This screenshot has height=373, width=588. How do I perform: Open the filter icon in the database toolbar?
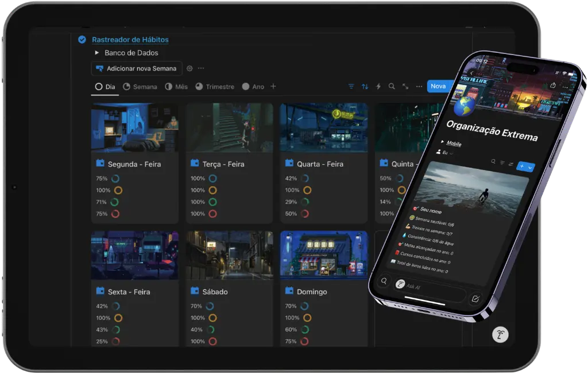click(x=351, y=86)
